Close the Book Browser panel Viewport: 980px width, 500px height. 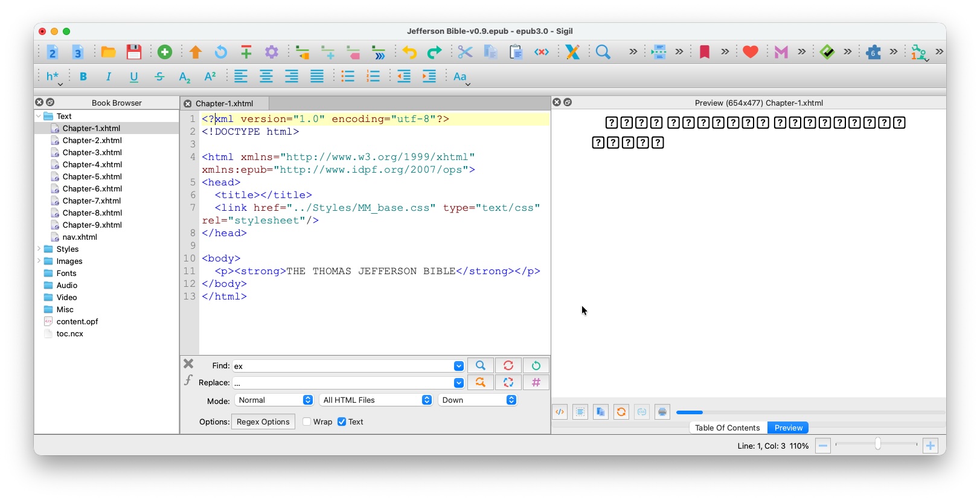[39, 102]
